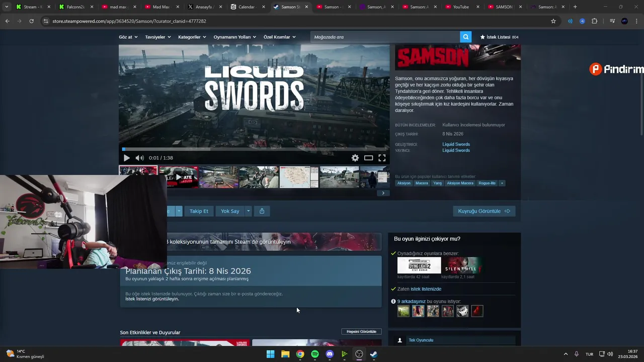
Task: Click the Yok Say button
Action: pyautogui.click(x=230, y=211)
